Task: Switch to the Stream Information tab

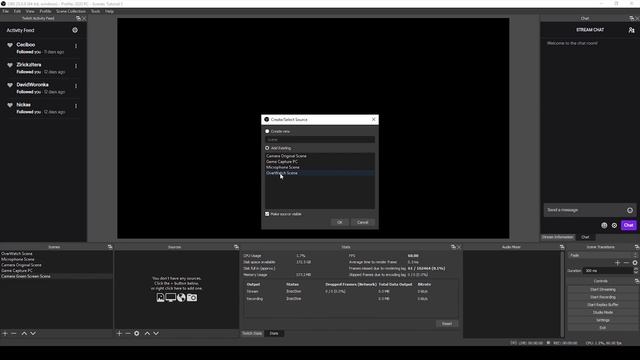Action: point(558,237)
